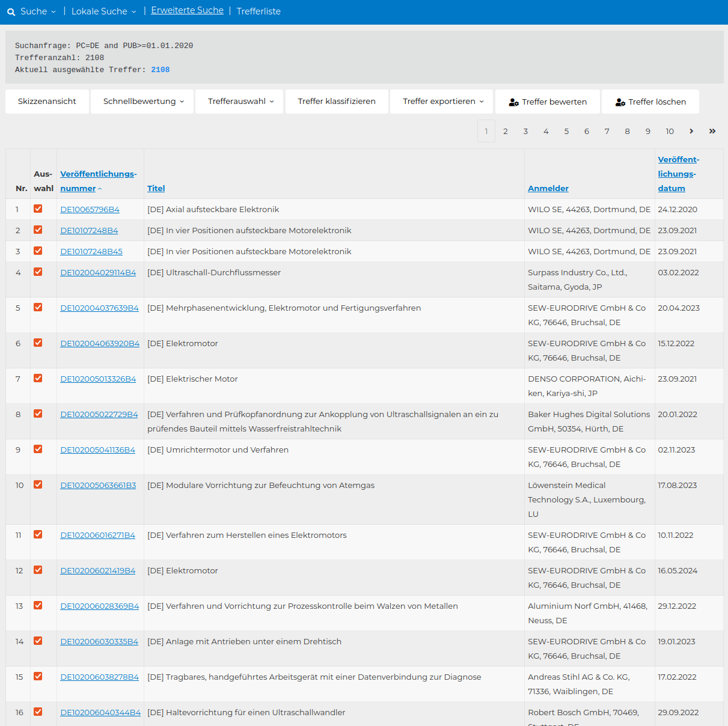Click Treffer löschen button
Viewport: 728px width, 726px height.
(x=650, y=102)
